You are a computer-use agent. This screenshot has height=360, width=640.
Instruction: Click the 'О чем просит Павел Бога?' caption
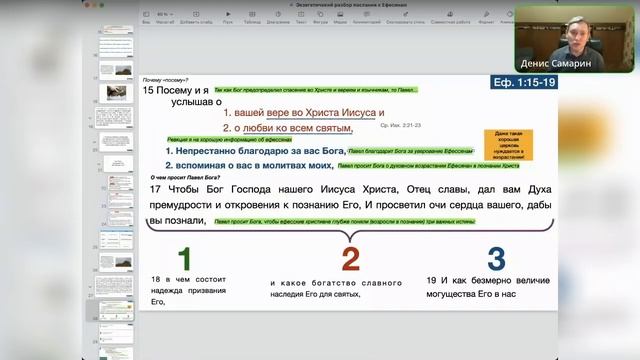tap(185, 178)
